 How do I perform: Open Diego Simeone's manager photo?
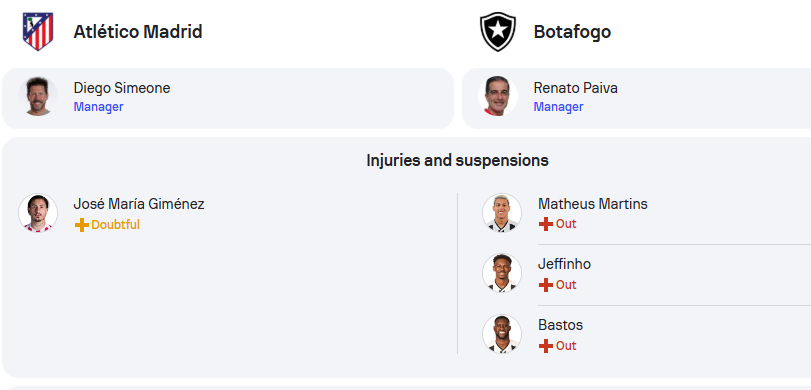pos(38,96)
